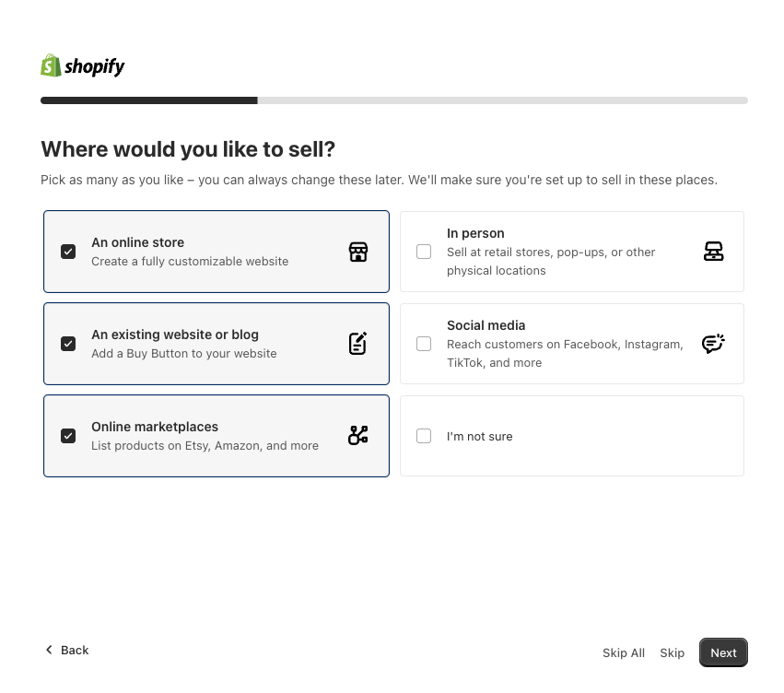
Task: Click the Back arrow chevron icon
Action: (50, 650)
